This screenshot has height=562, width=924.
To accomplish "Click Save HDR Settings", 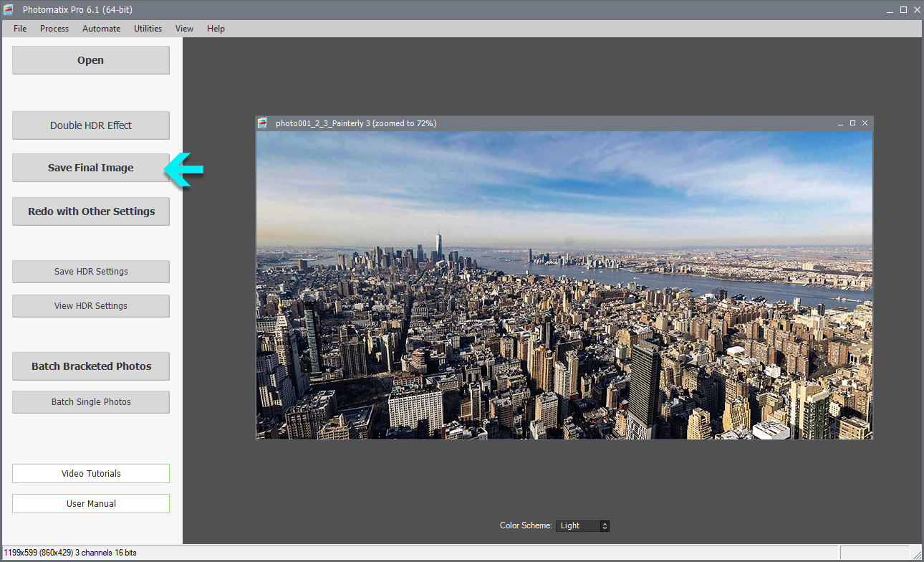I will click(91, 272).
